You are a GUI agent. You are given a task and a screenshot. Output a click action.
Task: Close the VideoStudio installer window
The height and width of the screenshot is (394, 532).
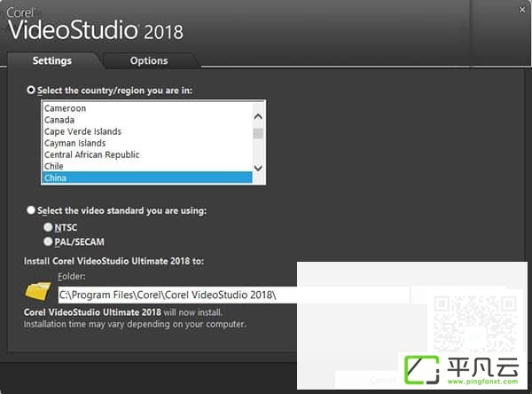click(x=522, y=10)
